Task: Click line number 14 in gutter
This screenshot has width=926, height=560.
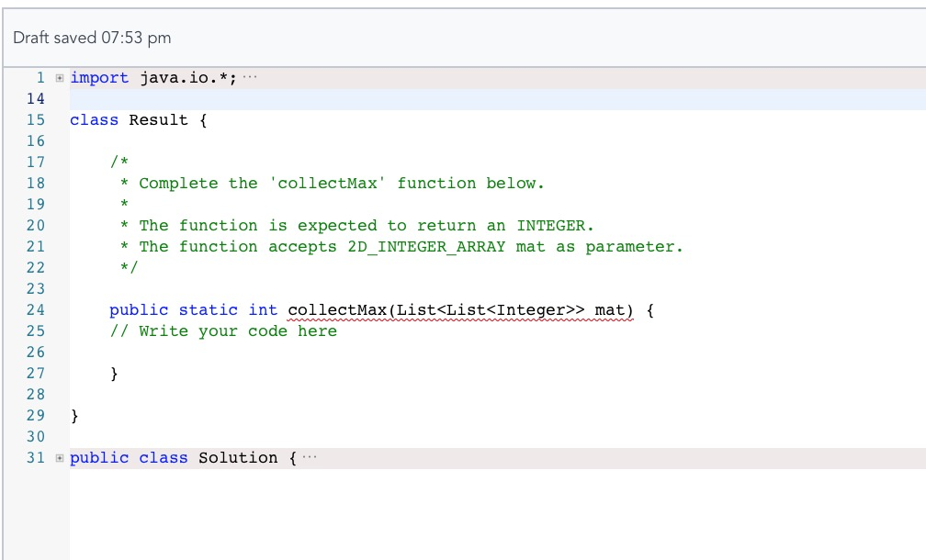Action: point(36,99)
